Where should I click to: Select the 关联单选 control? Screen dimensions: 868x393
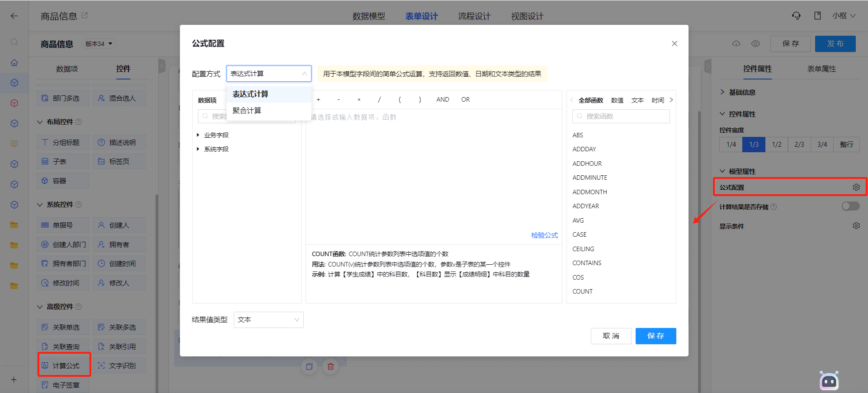coord(63,327)
